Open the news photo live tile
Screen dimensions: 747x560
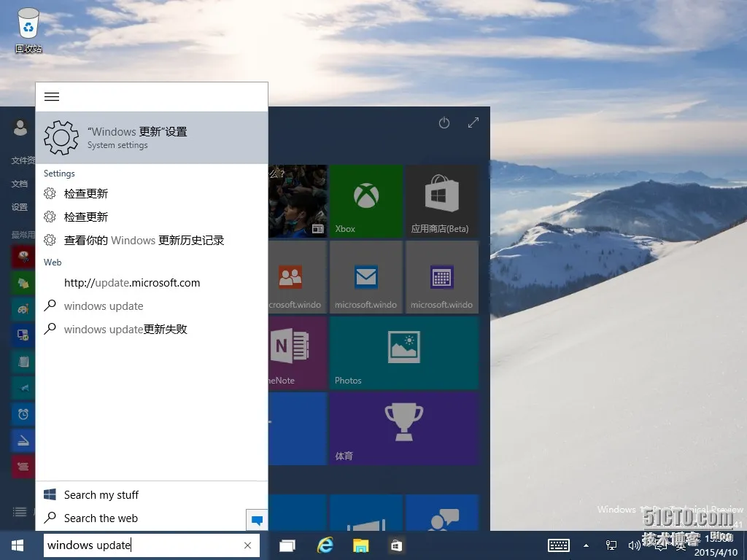click(x=298, y=201)
